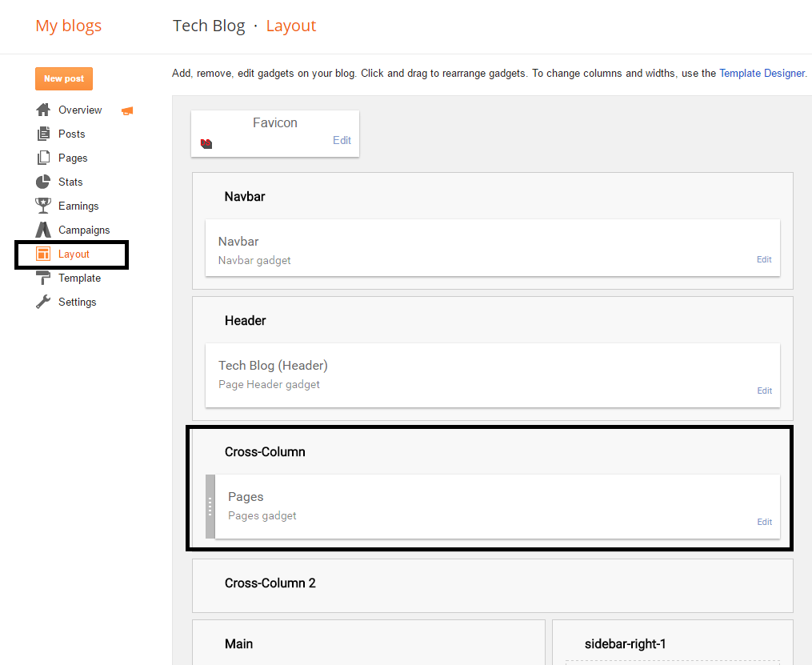This screenshot has height=665, width=812.
Task: Click the current favicon thumbnail image
Action: coord(206,144)
